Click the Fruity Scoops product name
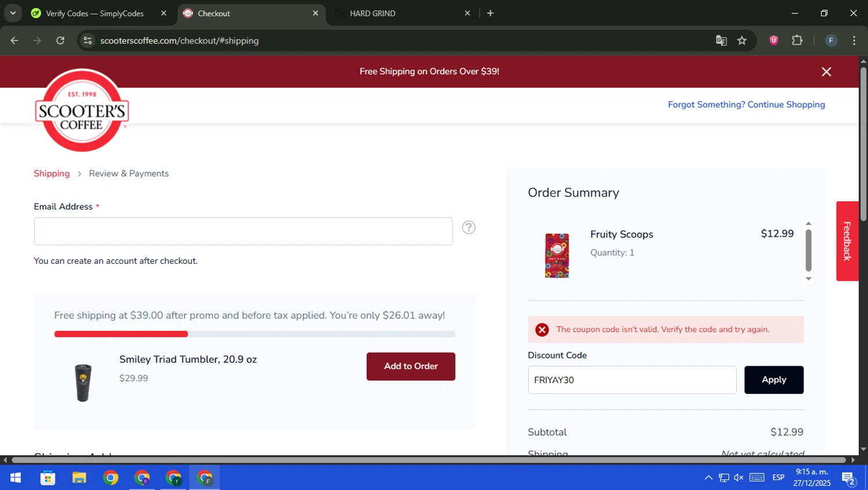868x490 pixels. (621, 234)
